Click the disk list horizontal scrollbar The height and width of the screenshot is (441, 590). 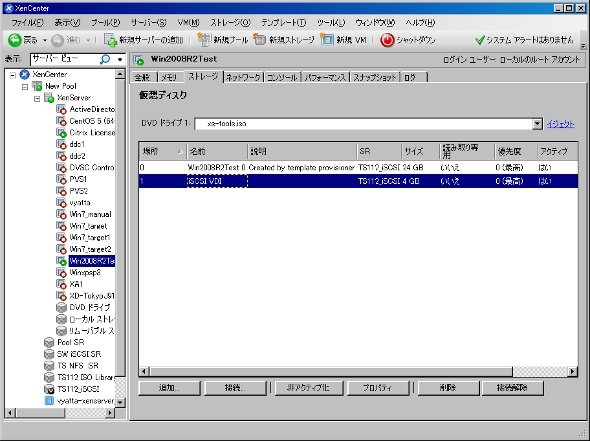359,371
